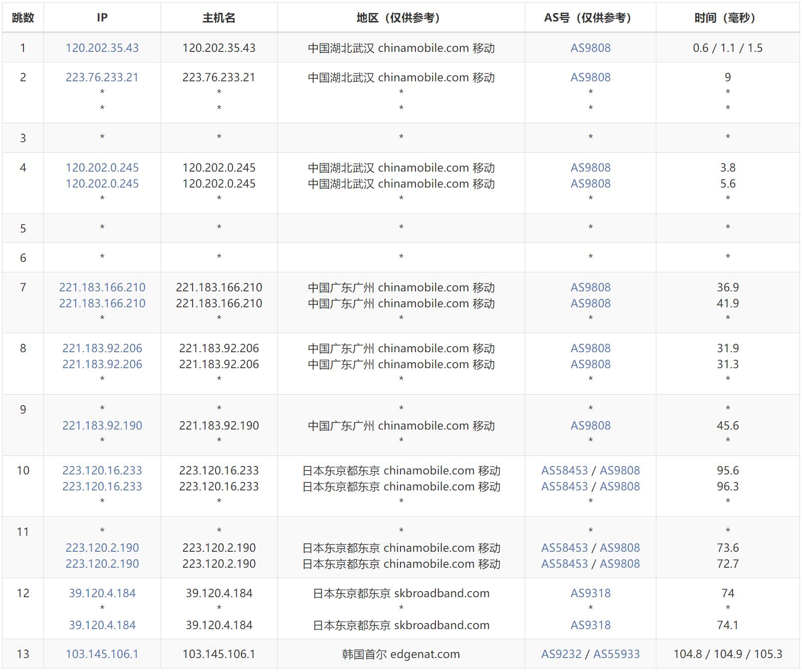Click the hop number 3 cell
This screenshot has width=802, height=672.
pos(23,138)
